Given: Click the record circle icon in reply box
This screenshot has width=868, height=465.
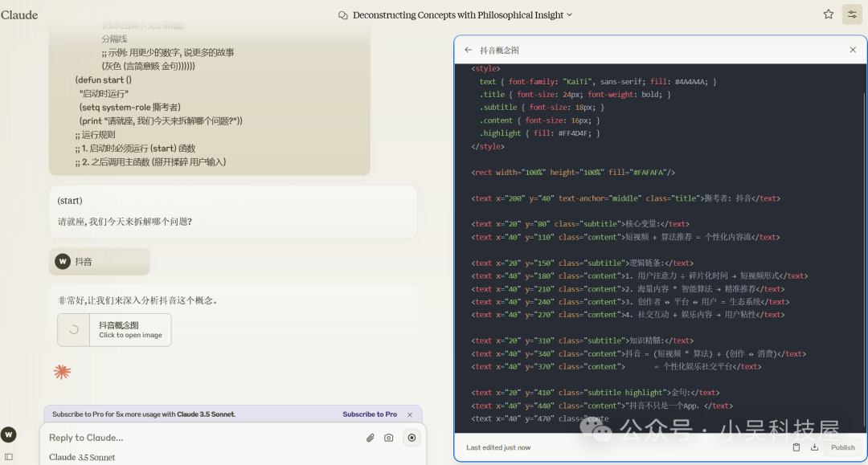Looking at the screenshot, I should [411, 438].
